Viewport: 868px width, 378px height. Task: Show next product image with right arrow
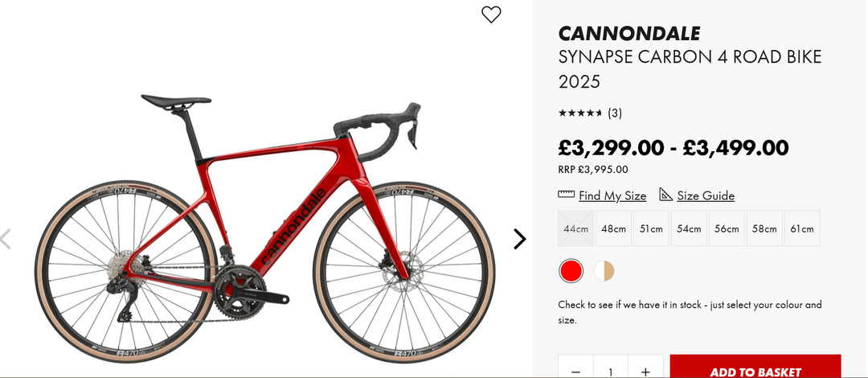pos(519,239)
